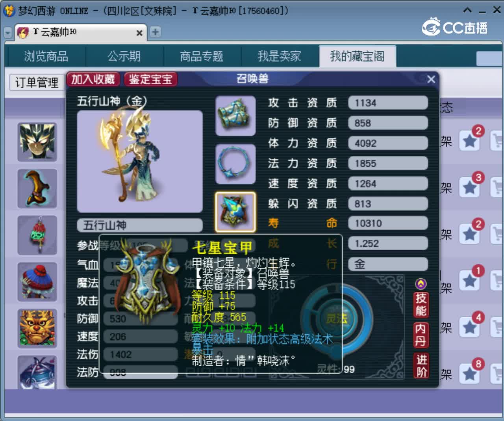The width and height of the screenshot is (504, 421).
Task: Open the 进阶 side tab
Action: click(x=421, y=366)
